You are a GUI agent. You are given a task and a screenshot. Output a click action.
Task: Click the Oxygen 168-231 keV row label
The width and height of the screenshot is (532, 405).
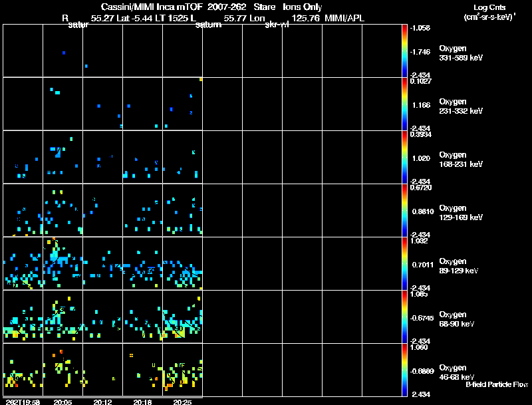(x=461, y=160)
